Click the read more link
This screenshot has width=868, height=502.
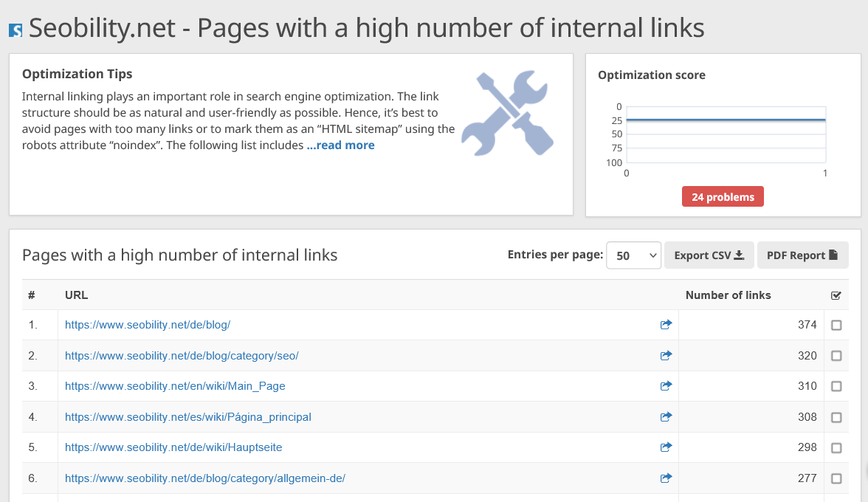pyautogui.click(x=340, y=145)
